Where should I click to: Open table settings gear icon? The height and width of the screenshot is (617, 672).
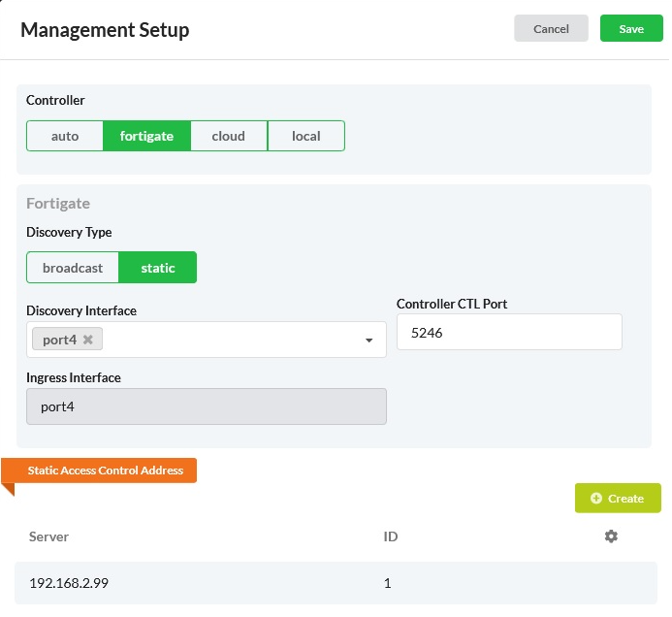pos(611,536)
